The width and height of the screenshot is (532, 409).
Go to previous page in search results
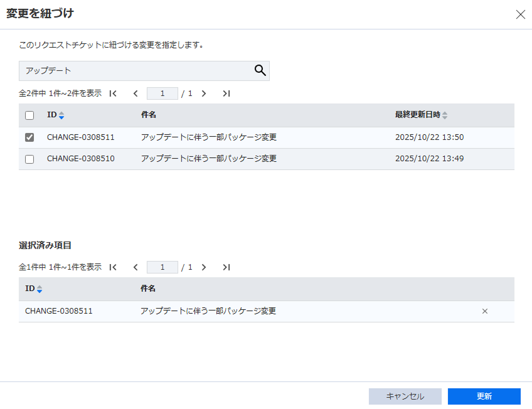click(x=136, y=93)
